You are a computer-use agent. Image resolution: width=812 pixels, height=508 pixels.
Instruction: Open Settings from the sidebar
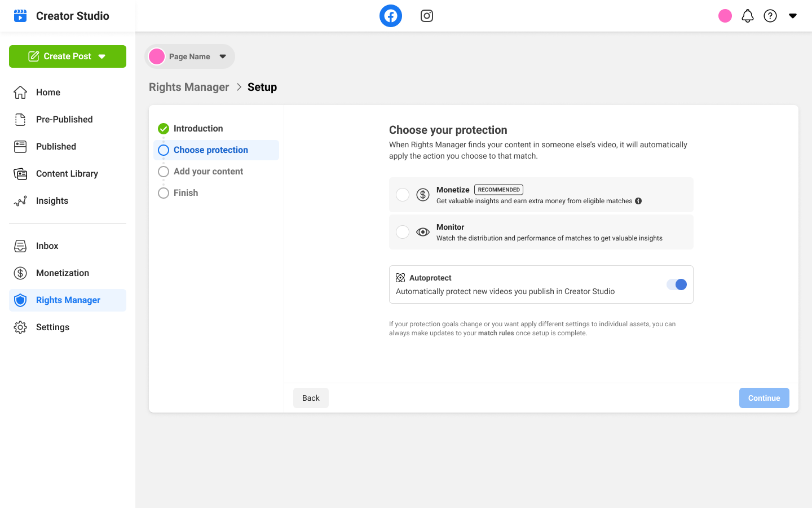coord(52,327)
